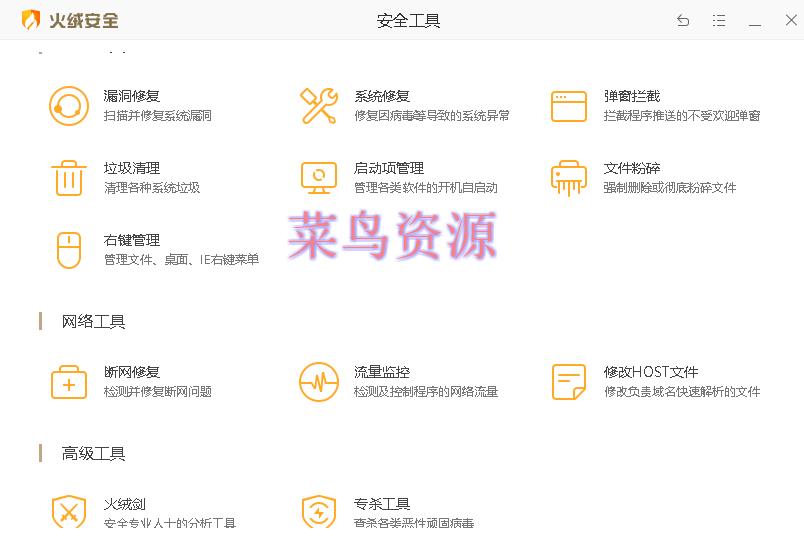Select the 弹窗拦截 title text
This screenshot has height=536, width=804.
click(x=632, y=96)
